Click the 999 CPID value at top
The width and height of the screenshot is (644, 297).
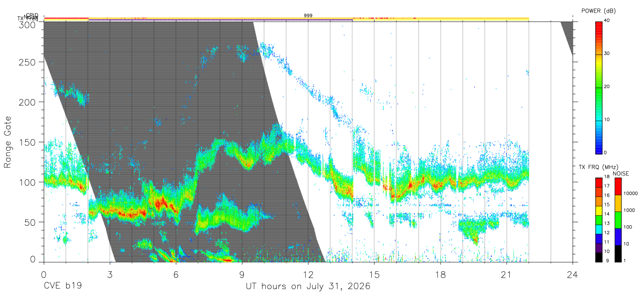click(308, 16)
